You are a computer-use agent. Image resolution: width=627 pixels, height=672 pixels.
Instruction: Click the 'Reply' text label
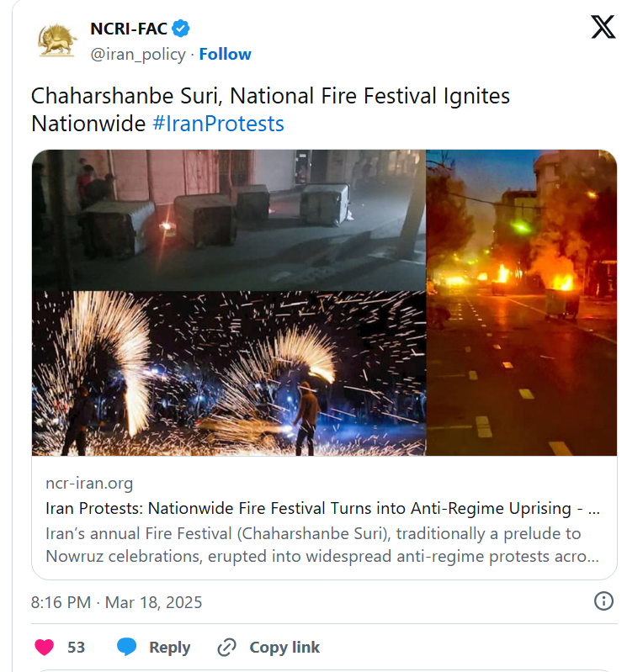coord(169,647)
